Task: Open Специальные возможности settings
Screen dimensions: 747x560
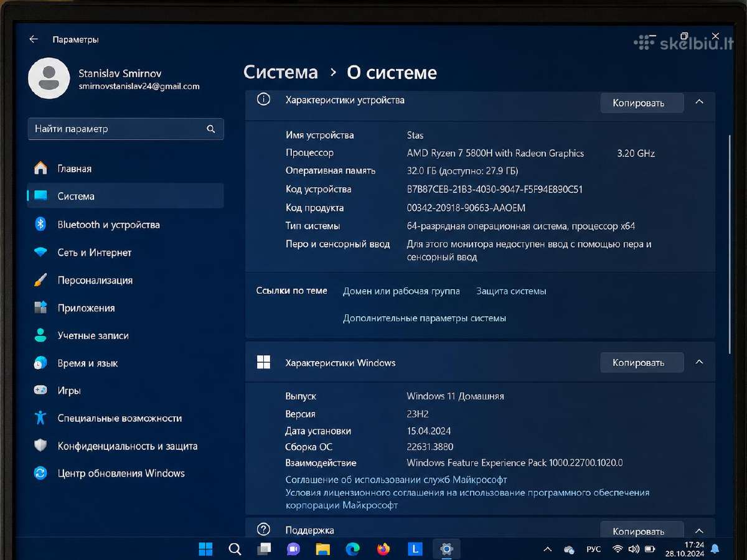Action: [125, 418]
